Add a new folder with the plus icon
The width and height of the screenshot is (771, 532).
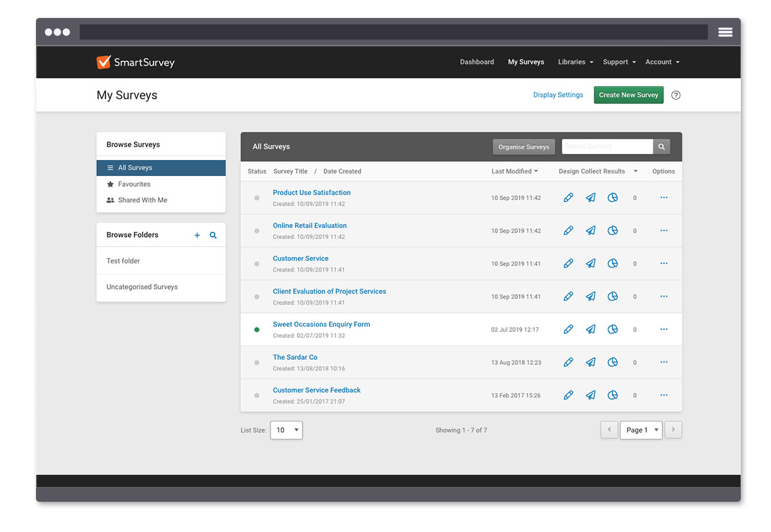coord(197,235)
